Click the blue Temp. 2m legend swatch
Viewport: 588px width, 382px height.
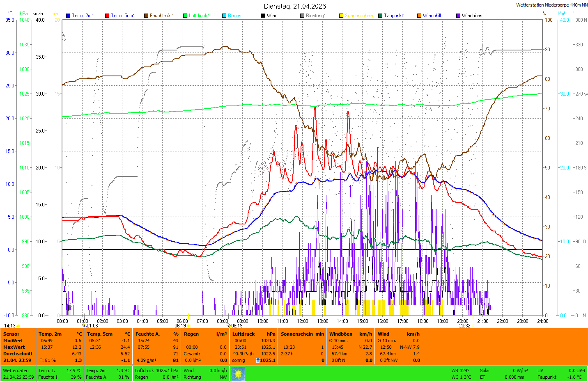pos(68,16)
